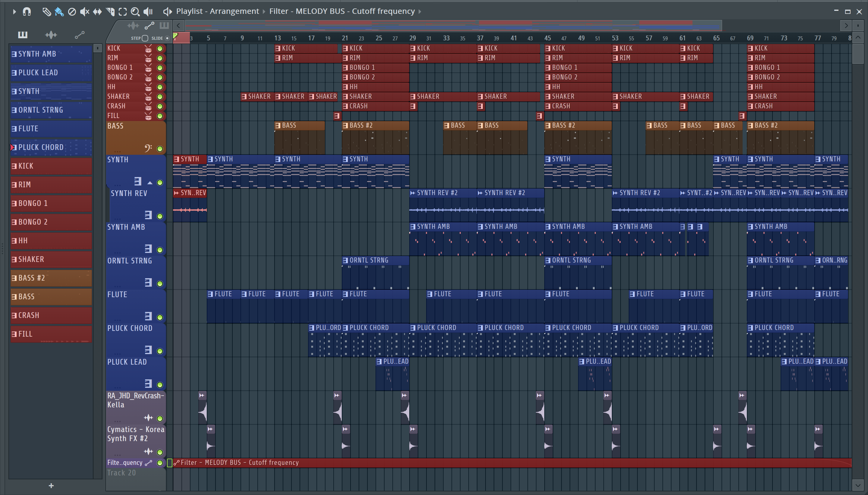The height and width of the screenshot is (495, 868).
Task: Select the Delete tool in toolbar
Action: coord(72,11)
